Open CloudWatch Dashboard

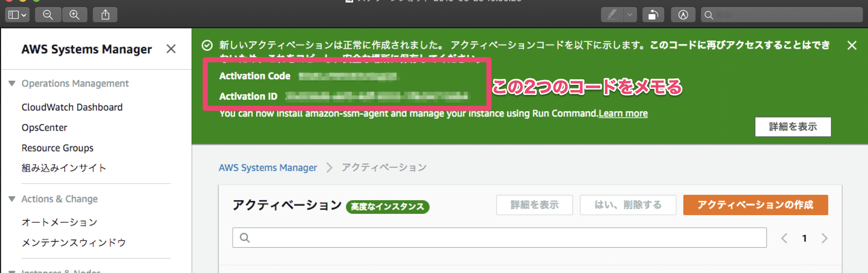(x=72, y=107)
